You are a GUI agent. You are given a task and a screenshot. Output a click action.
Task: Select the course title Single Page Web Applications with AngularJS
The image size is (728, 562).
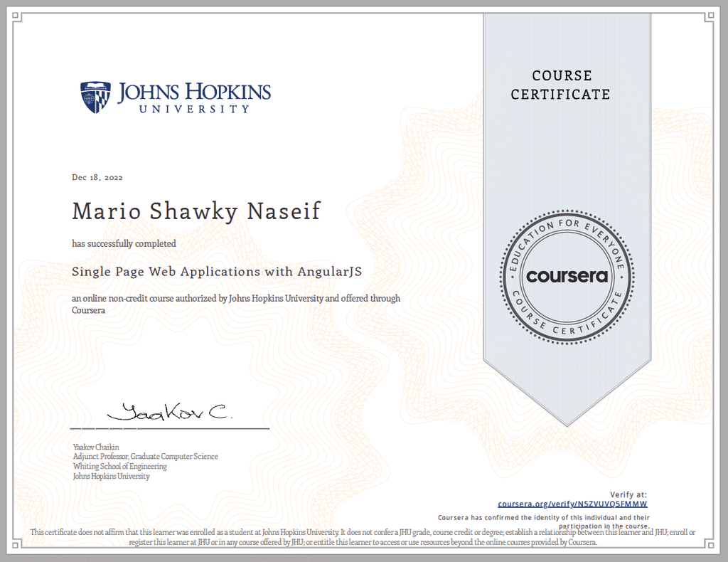(217, 272)
